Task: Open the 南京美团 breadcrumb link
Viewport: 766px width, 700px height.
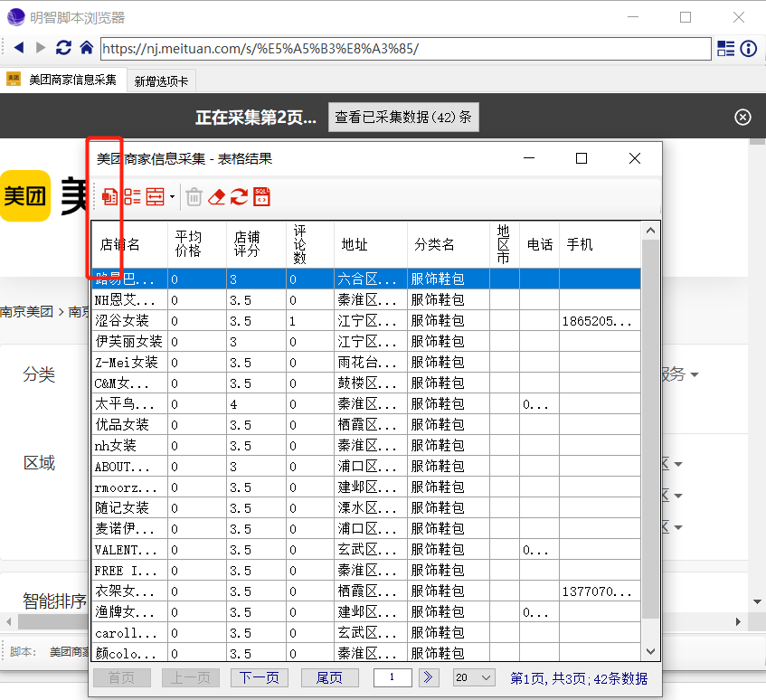Action: pyautogui.click(x=26, y=312)
